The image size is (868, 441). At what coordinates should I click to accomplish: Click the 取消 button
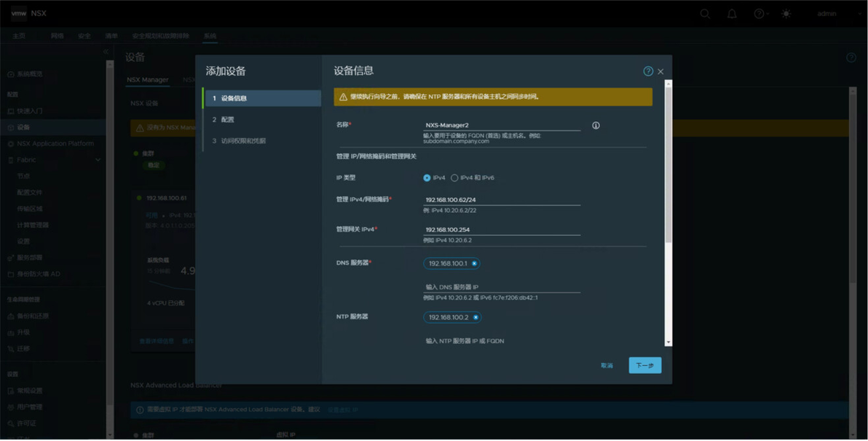click(x=607, y=366)
